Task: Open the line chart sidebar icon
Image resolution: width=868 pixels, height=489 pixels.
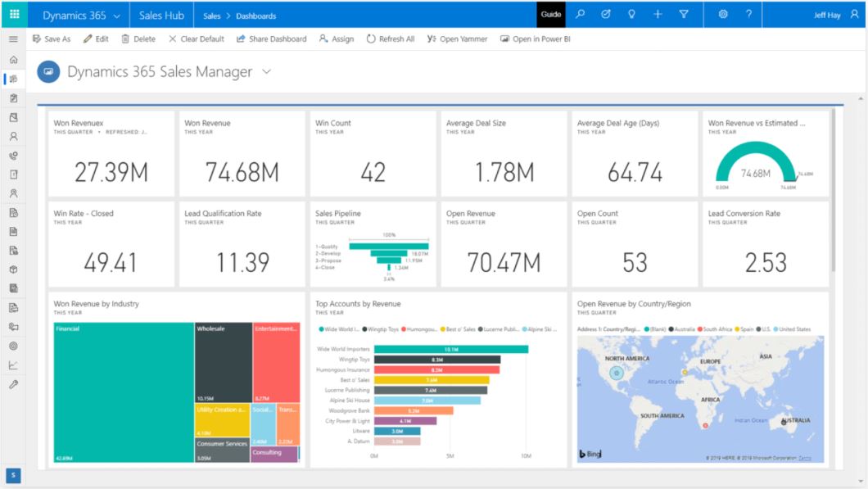Action: click(x=13, y=365)
